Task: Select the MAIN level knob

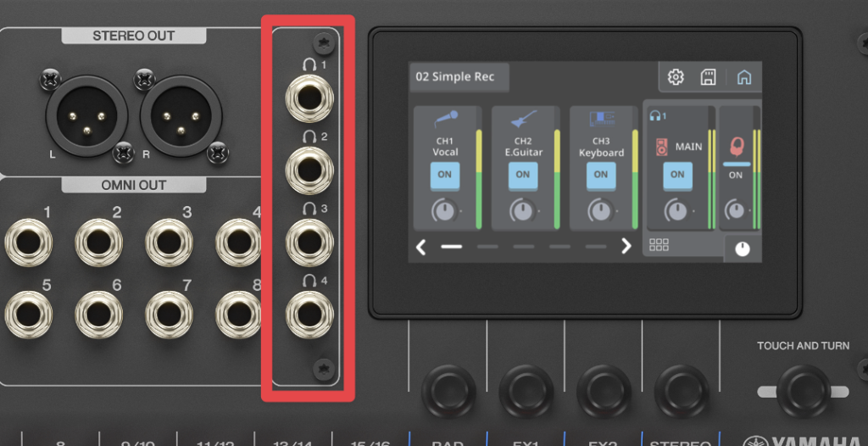Action: (676, 209)
